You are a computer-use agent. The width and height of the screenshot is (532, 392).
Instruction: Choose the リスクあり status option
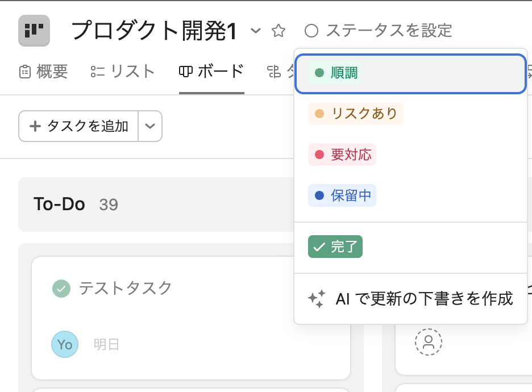pyautogui.click(x=355, y=114)
